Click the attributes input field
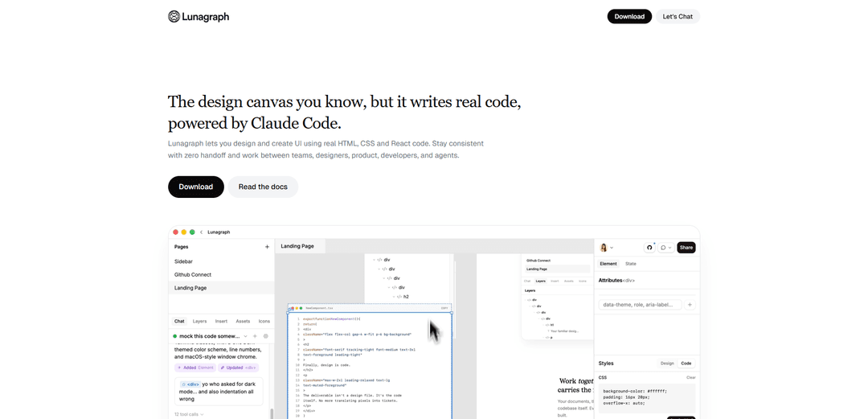Viewport: 868px width, 419px height. 640,305
